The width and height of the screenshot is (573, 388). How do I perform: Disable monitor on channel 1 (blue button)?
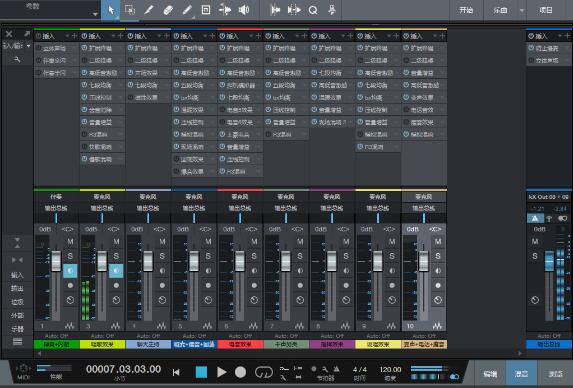(x=70, y=271)
